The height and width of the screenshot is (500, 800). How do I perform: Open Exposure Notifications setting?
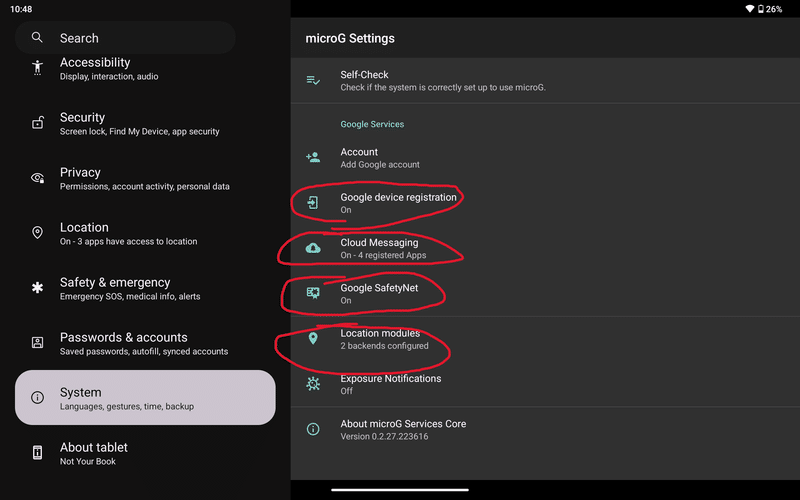tap(545, 384)
